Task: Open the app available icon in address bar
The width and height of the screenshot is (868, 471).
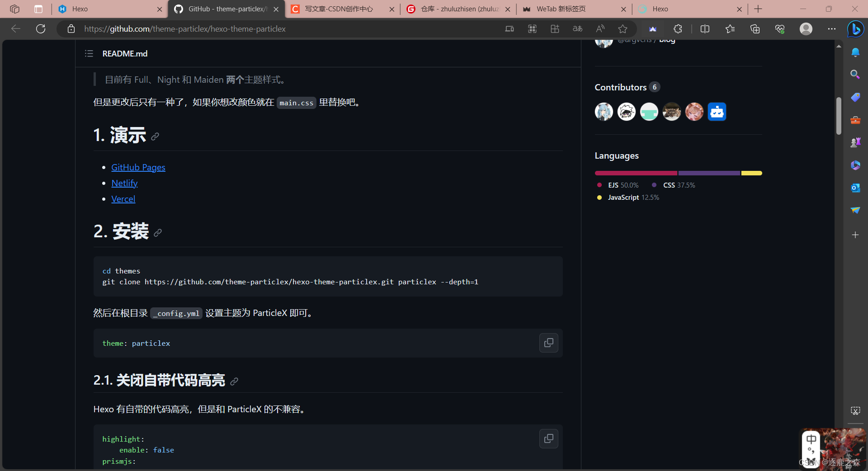Action: (x=509, y=29)
